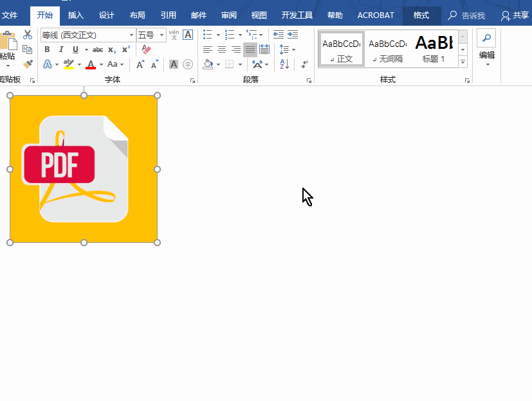Click the character border icon
Screen dimensions: 532x401
tap(188, 35)
